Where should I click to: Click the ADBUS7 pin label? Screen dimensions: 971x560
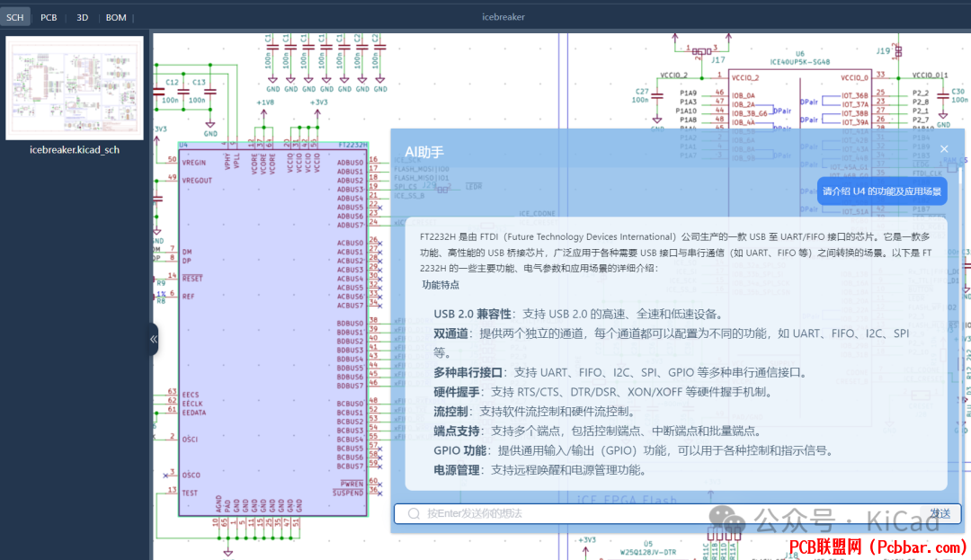point(350,226)
